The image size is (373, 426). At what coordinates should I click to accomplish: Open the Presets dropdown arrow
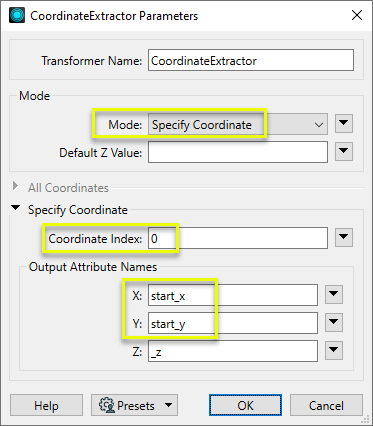click(169, 405)
